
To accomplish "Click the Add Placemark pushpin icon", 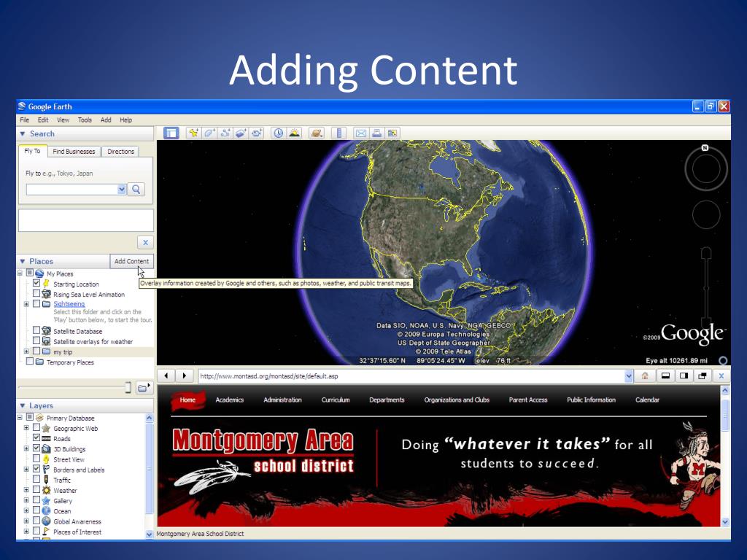I will pos(193,133).
